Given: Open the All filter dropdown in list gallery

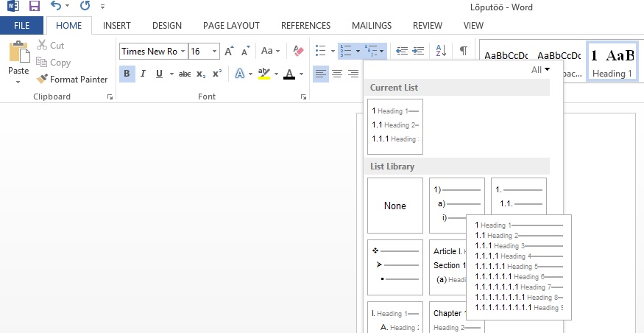Looking at the screenshot, I should click(540, 70).
